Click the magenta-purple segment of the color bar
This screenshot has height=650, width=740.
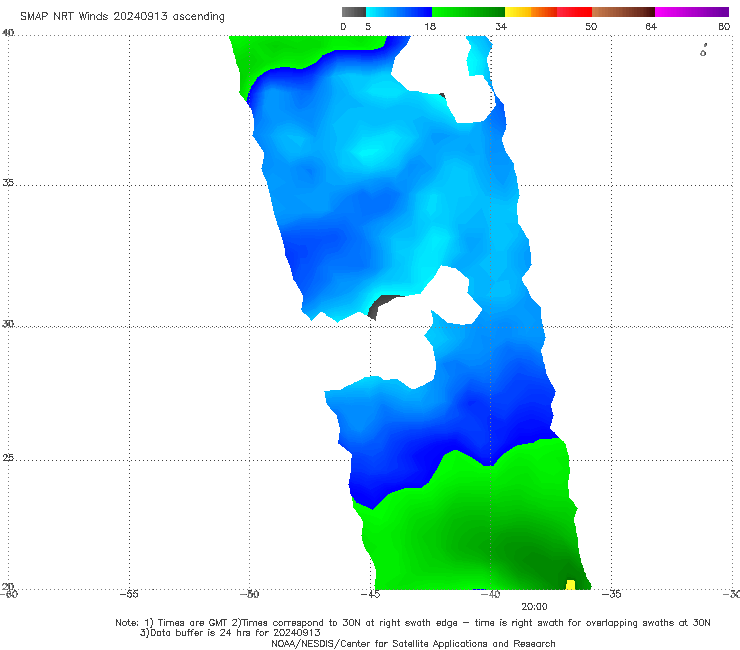[692, 12]
